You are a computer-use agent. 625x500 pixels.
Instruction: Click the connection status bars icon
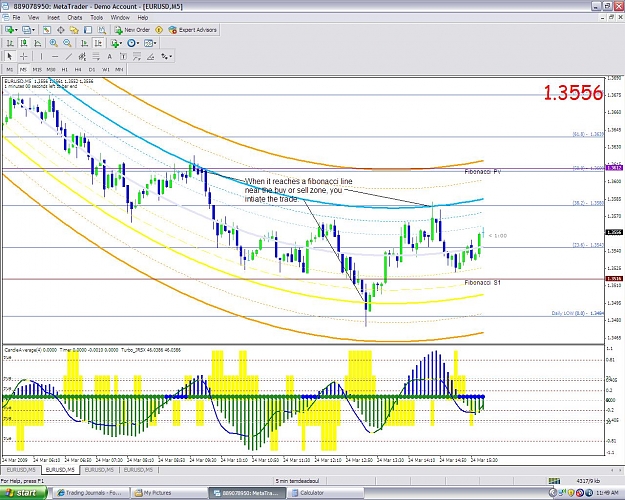[554, 481]
